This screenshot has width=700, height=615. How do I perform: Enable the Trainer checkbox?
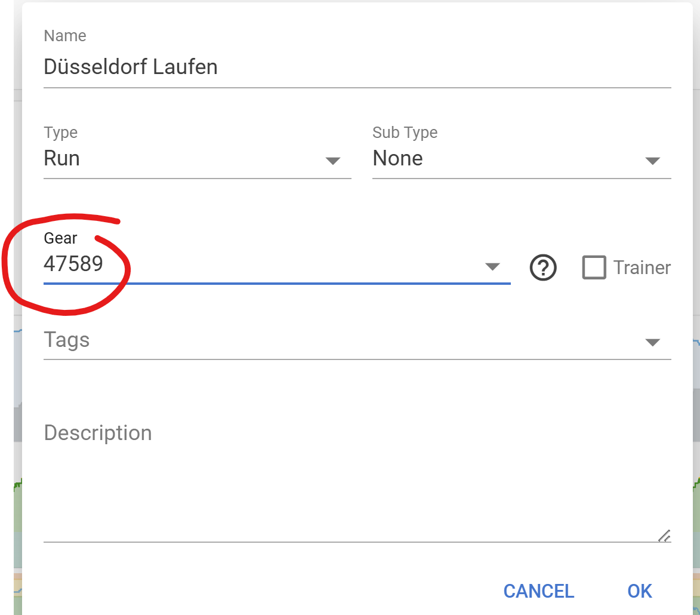594,267
